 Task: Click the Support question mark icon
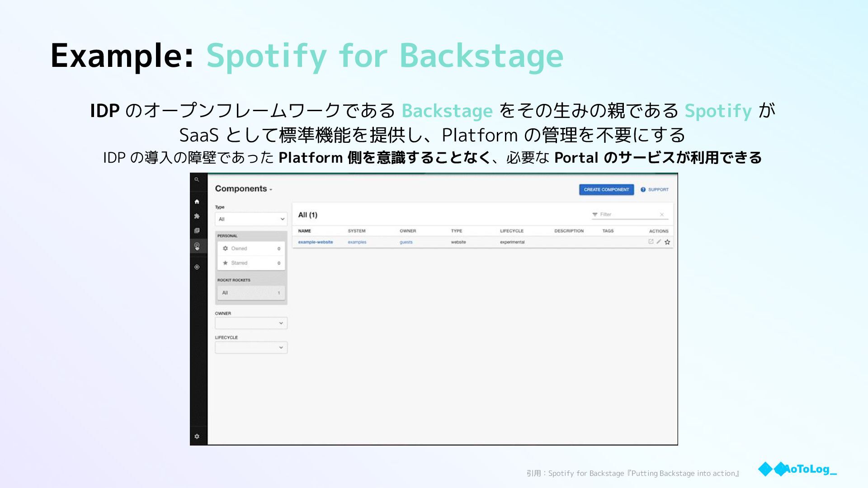point(643,190)
